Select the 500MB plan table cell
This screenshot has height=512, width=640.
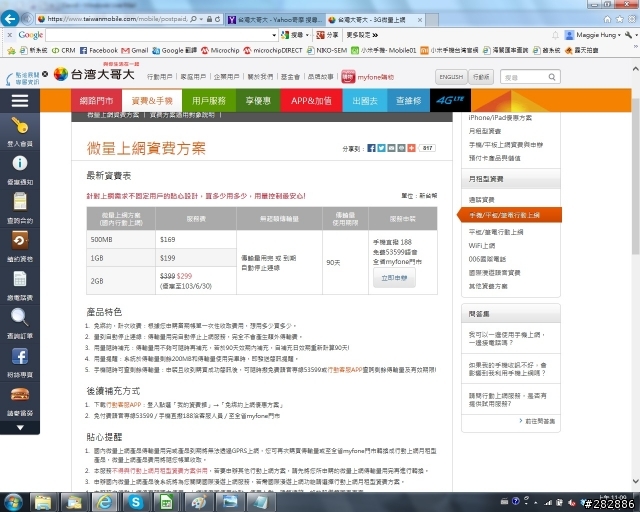point(121,240)
